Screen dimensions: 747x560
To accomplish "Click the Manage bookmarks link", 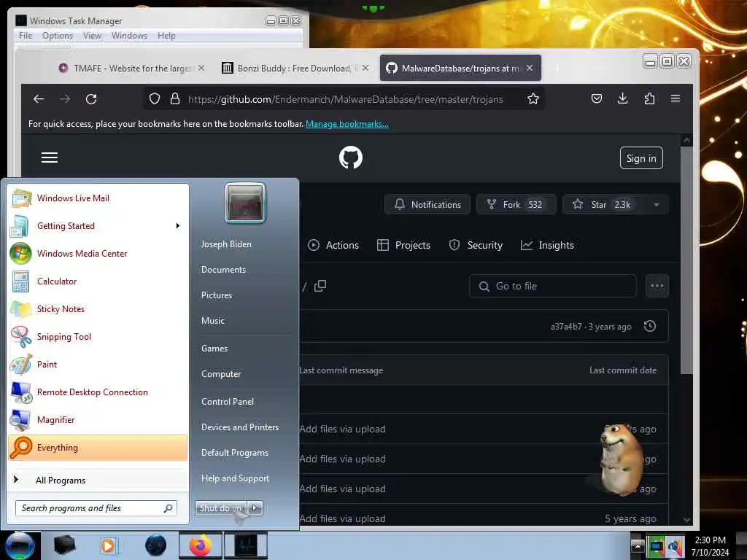I will (x=347, y=124).
